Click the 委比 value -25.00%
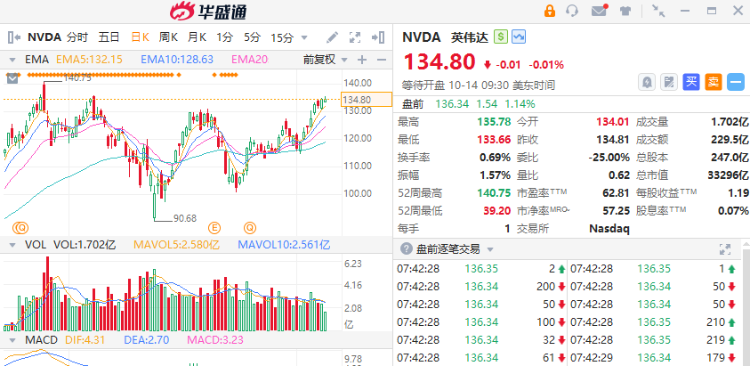The width and height of the screenshot is (750, 366). coord(609,158)
